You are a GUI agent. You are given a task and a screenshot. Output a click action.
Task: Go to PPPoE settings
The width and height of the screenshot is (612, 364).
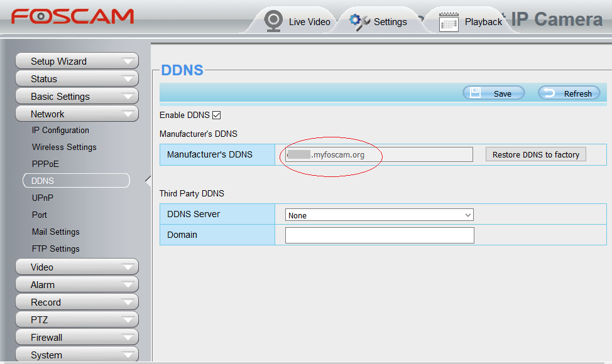tap(45, 164)
